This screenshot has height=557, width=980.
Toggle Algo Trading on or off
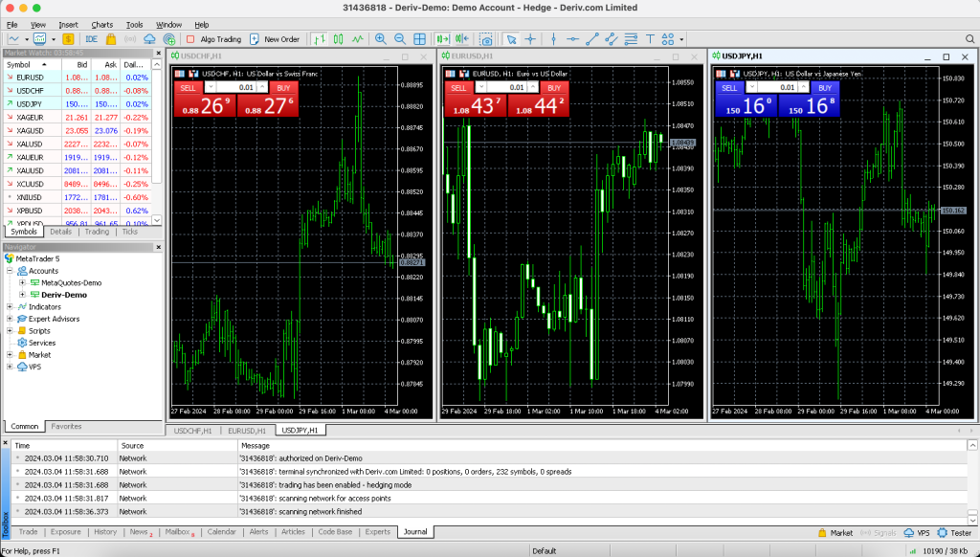point(213,39)
